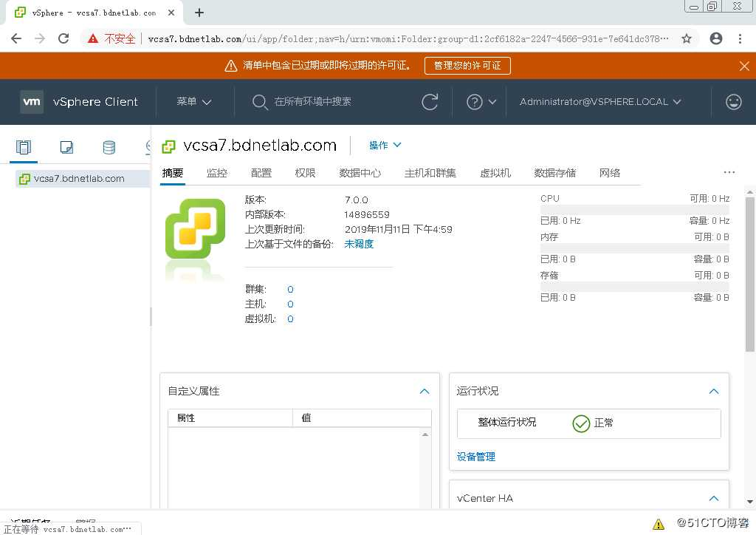Open the 网络 tab
The image size is (756, 535).
pyautogui.click(x=609, y=173)
